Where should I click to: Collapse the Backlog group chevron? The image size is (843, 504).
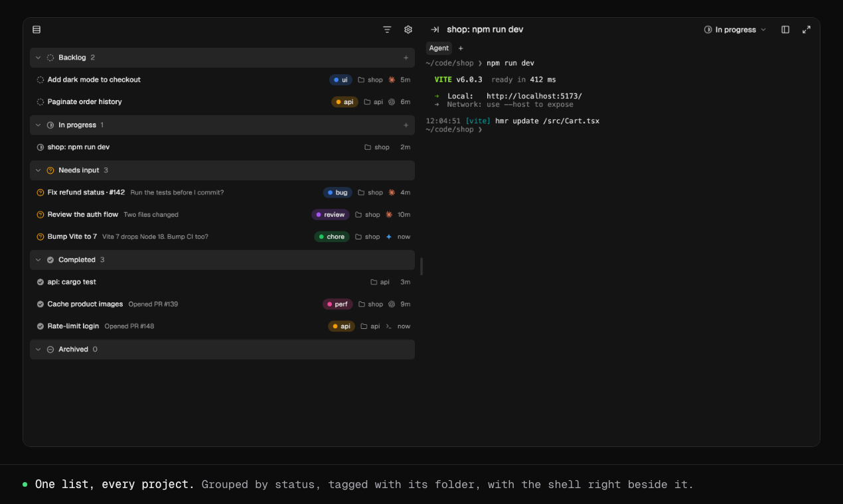38,58
